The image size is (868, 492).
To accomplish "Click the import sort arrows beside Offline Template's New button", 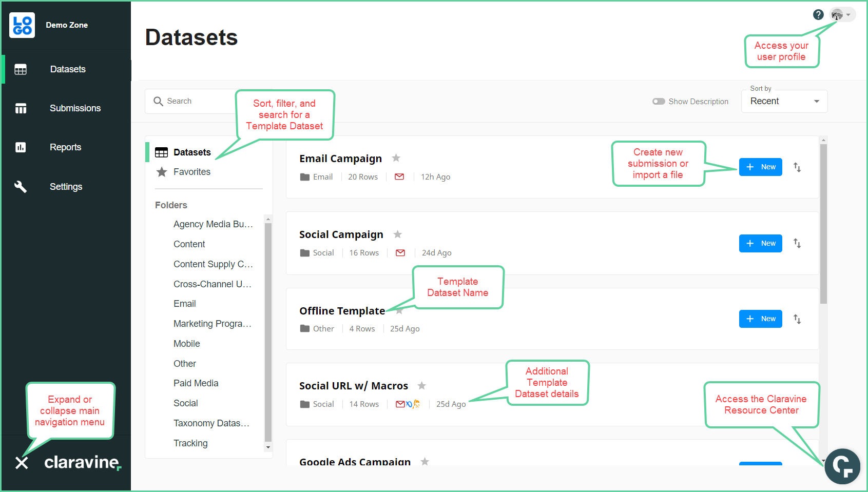I will coord(798,319).
